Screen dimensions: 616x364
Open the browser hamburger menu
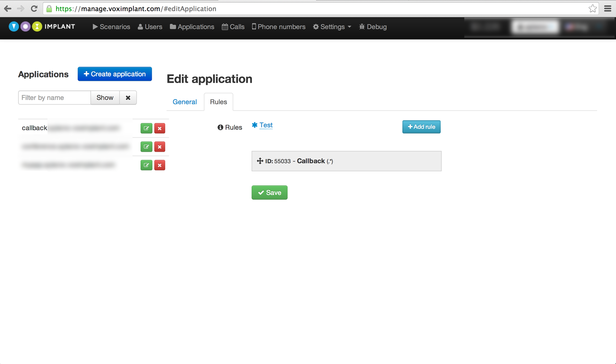[608, 9]
